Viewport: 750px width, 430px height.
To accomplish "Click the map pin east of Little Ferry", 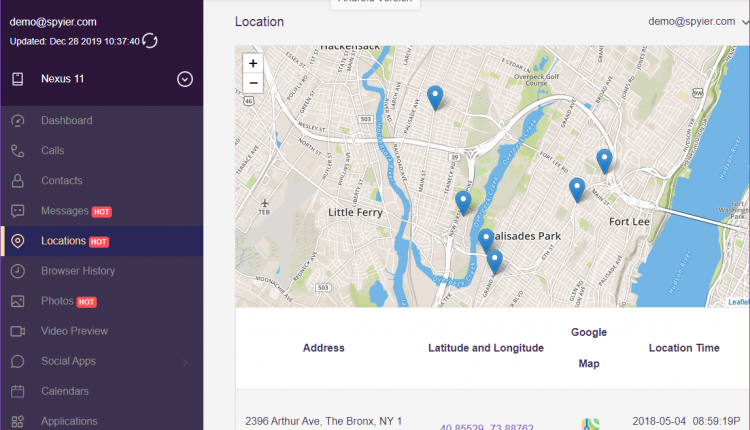I will (463, 203).
